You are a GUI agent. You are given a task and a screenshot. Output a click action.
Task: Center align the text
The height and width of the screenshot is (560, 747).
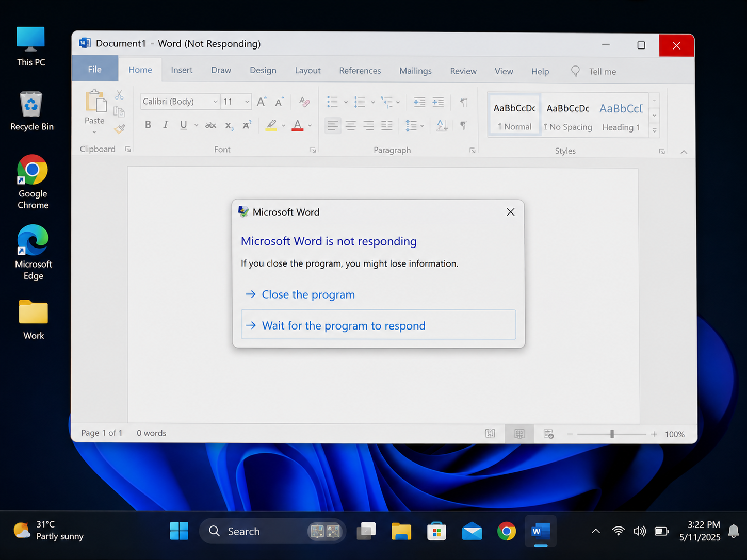click(x=351, y=125)
